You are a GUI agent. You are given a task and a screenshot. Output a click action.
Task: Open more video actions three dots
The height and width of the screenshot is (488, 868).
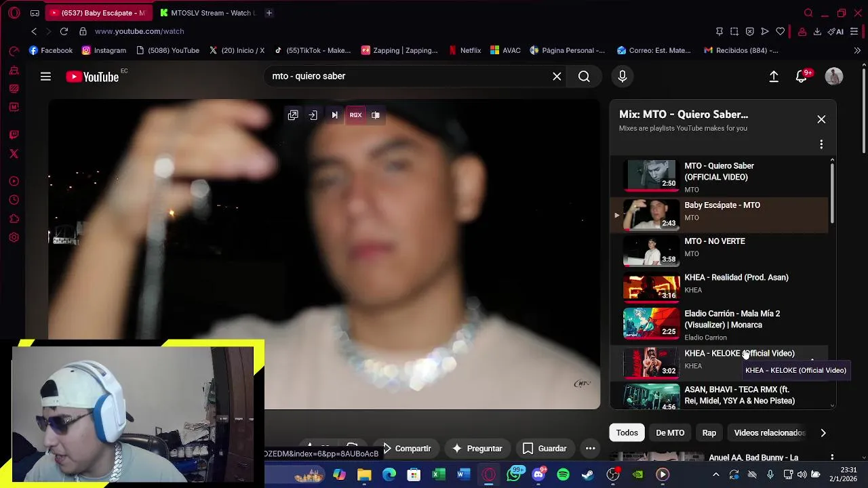click(x=591, y=449)
